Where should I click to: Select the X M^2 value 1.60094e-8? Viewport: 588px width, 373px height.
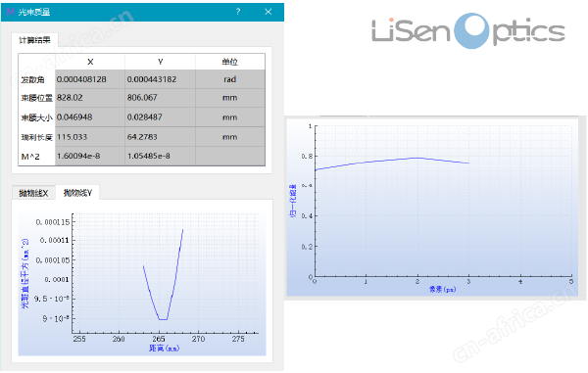pyautogui.click(x=90, y=157)
